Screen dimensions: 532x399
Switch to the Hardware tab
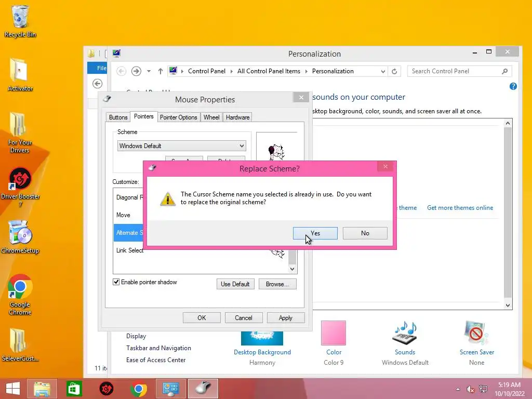[x=237, y=117]
